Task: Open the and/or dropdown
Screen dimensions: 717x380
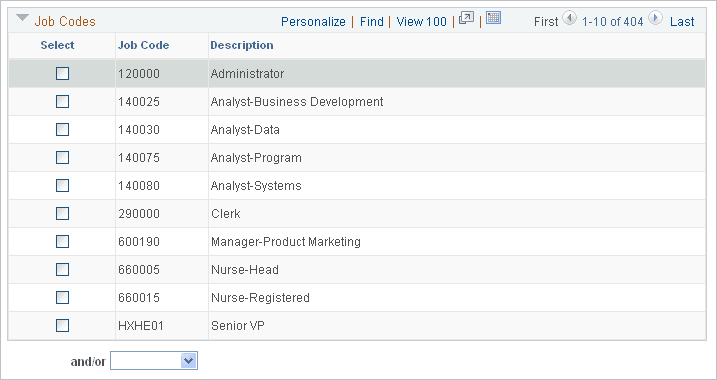Action: click(154, 361)
